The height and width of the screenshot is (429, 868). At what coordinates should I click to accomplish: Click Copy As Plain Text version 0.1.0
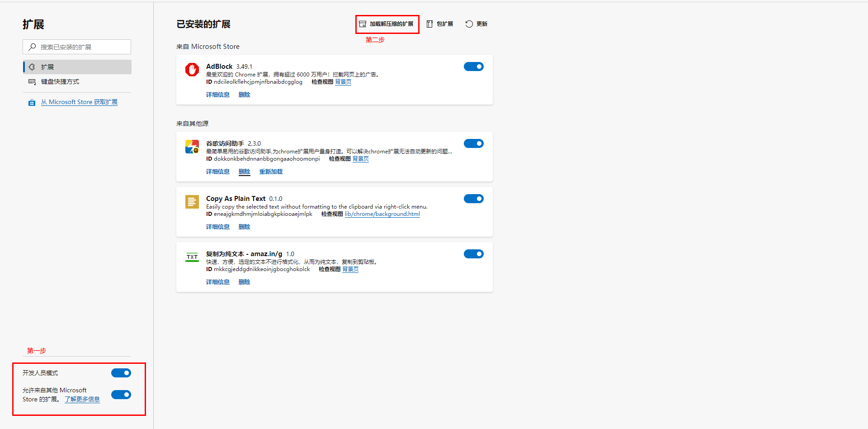coord(276,199)
